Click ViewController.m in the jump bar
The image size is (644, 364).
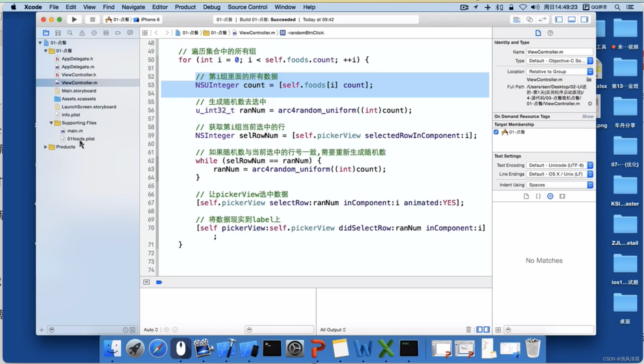tap(254, 33)
